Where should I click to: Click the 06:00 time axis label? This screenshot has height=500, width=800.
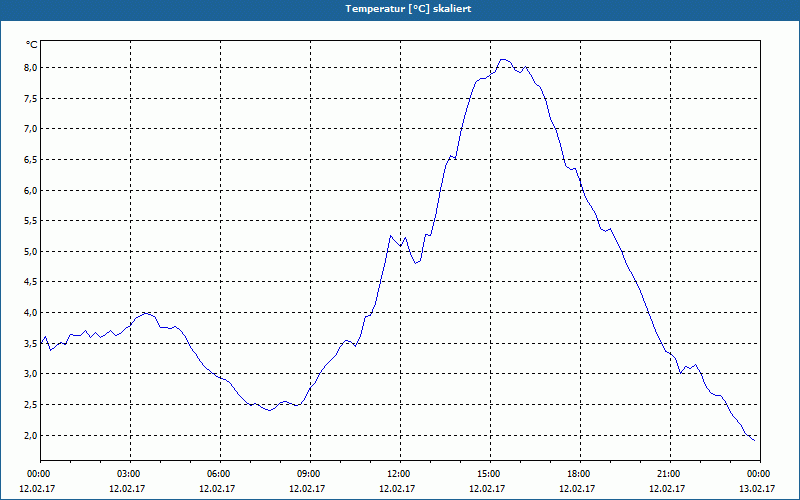[x=220, y=474]
